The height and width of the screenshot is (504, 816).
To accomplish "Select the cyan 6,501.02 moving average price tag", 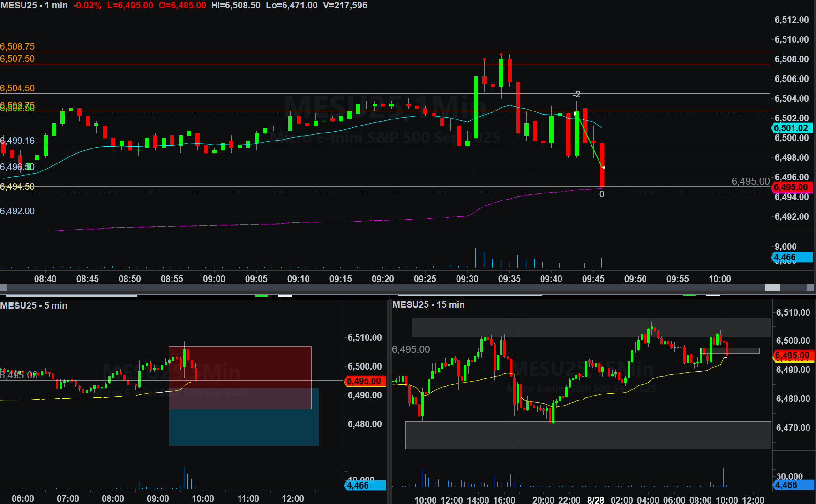I will (x=791, y=128).
